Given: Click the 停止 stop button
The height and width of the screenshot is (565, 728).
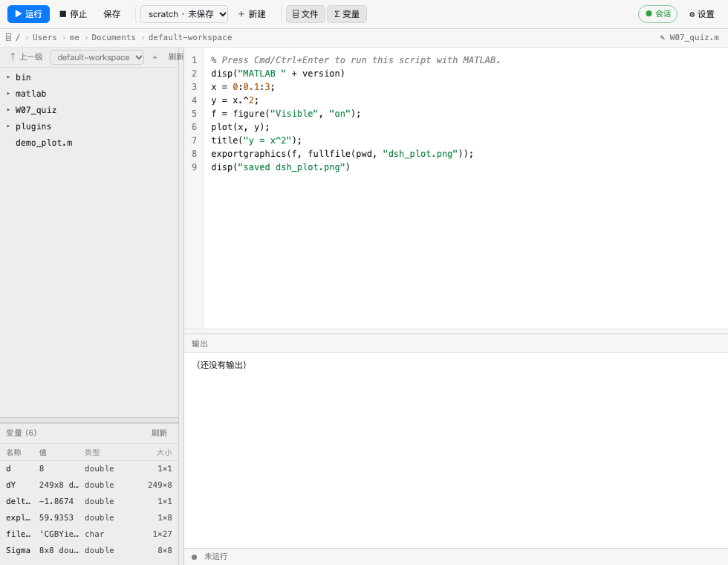Looking at the screenshot, I should coord(74,14).
